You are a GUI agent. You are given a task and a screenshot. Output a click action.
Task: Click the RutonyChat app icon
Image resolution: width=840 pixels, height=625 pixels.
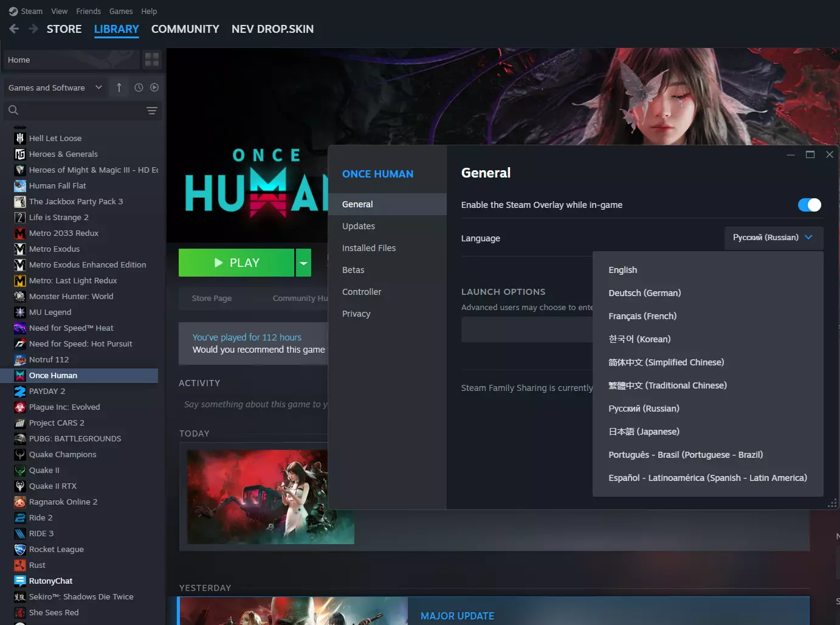point(20,581)
